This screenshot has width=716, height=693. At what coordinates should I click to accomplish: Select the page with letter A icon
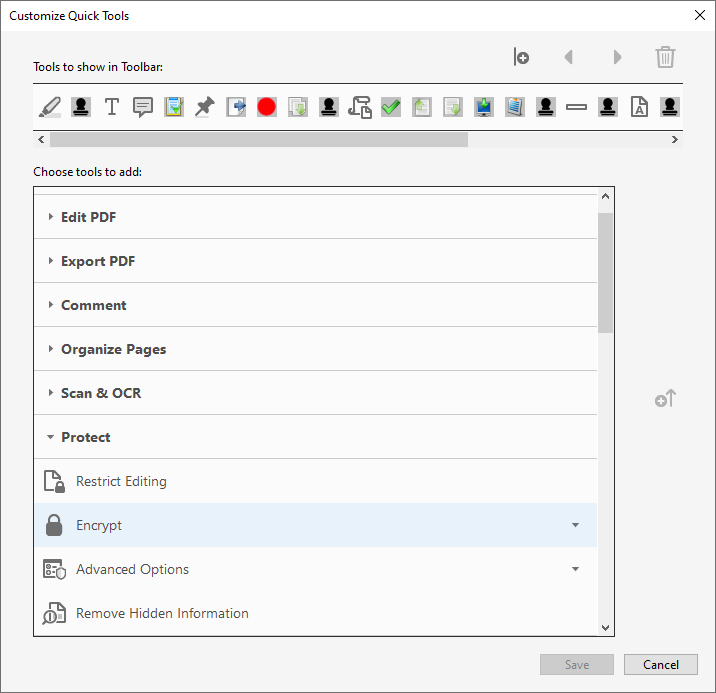pos(639,107)
